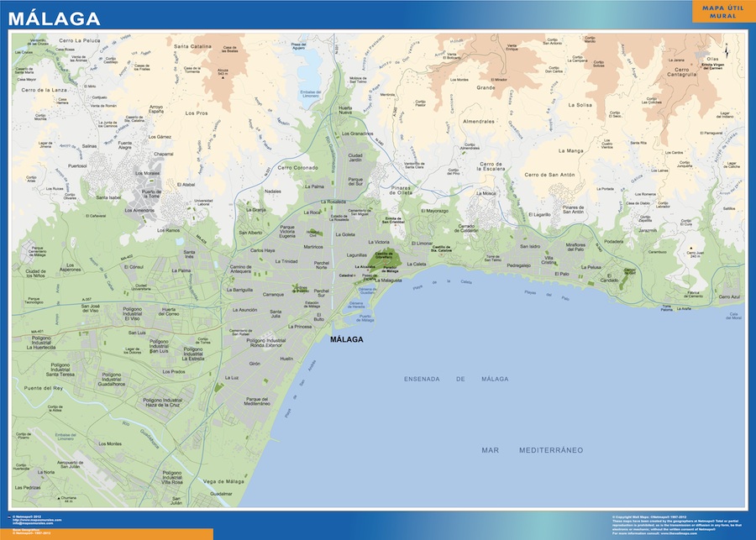Select the Vega de Málaga label
The image size is (756, 540).
coord(223,482)
